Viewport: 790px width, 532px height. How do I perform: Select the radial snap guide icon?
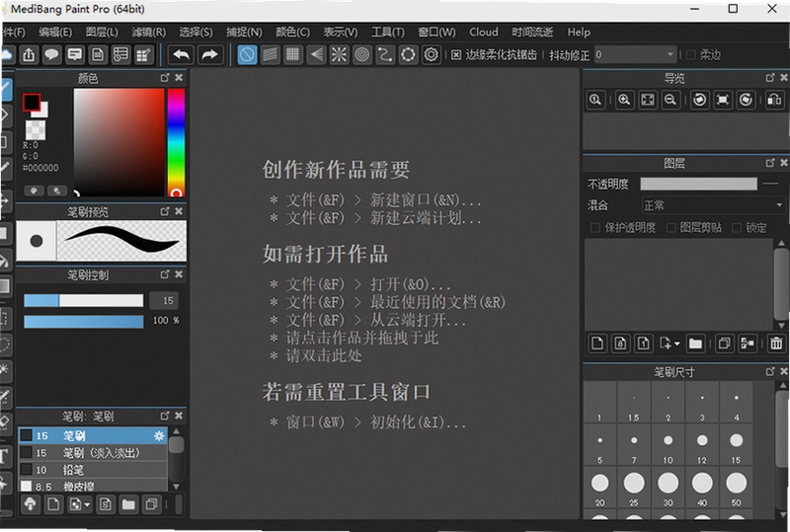[339, 54]
